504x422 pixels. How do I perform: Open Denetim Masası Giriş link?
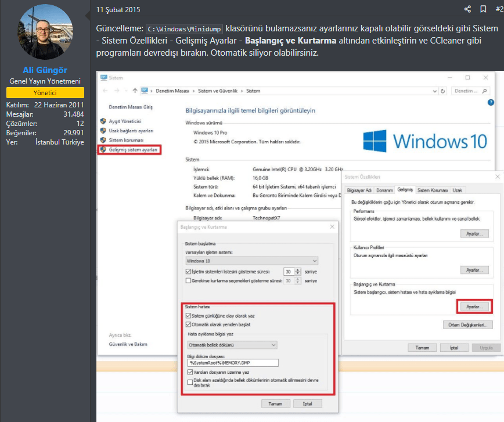tap(131, 107)
